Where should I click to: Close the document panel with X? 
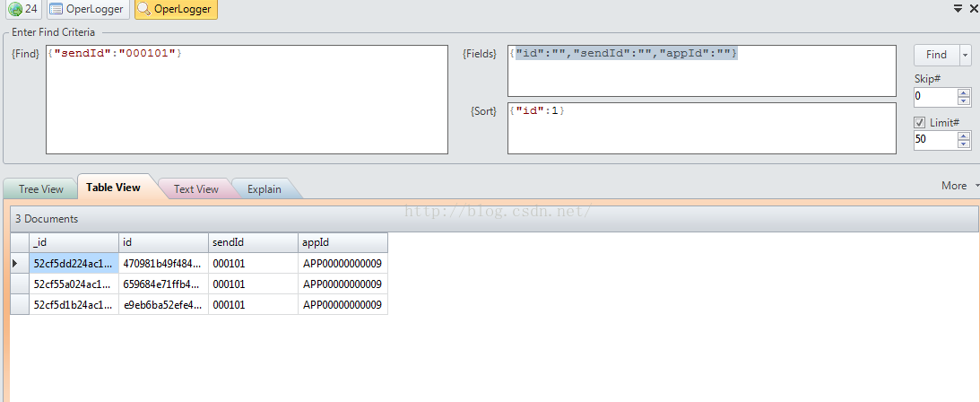pos(973,9)
